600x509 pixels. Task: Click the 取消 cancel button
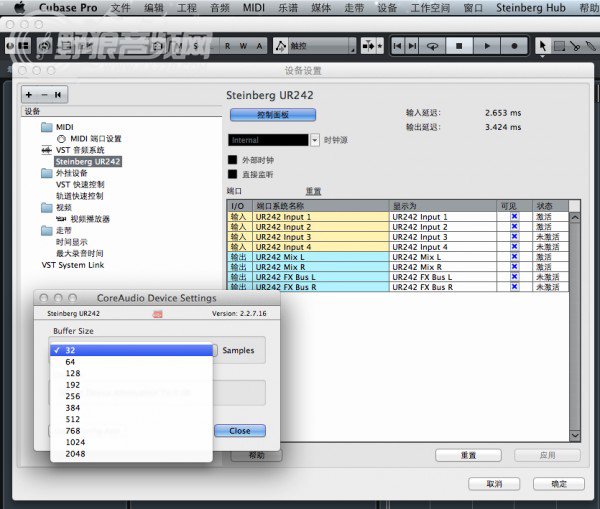[x=494, y=484]
